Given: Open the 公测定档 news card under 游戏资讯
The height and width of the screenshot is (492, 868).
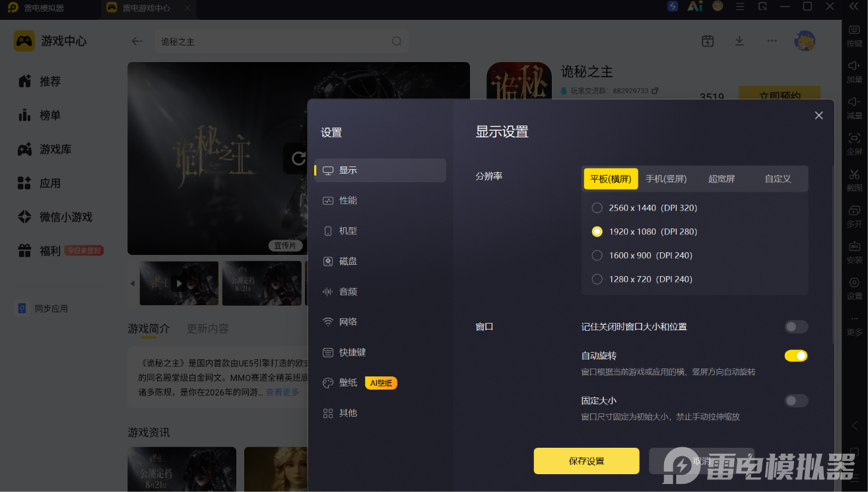Looking at the screenshot, I should click(182, 470).
